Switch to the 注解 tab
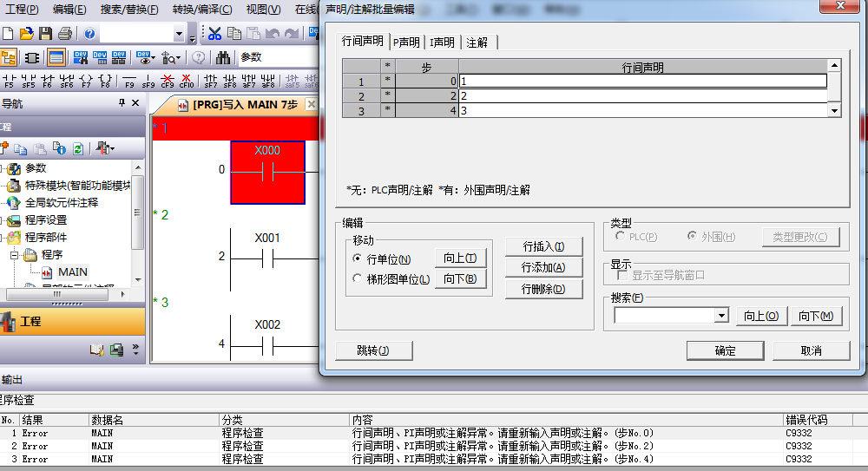The height and width of the screenshot is (471, 868). [477, 43]
